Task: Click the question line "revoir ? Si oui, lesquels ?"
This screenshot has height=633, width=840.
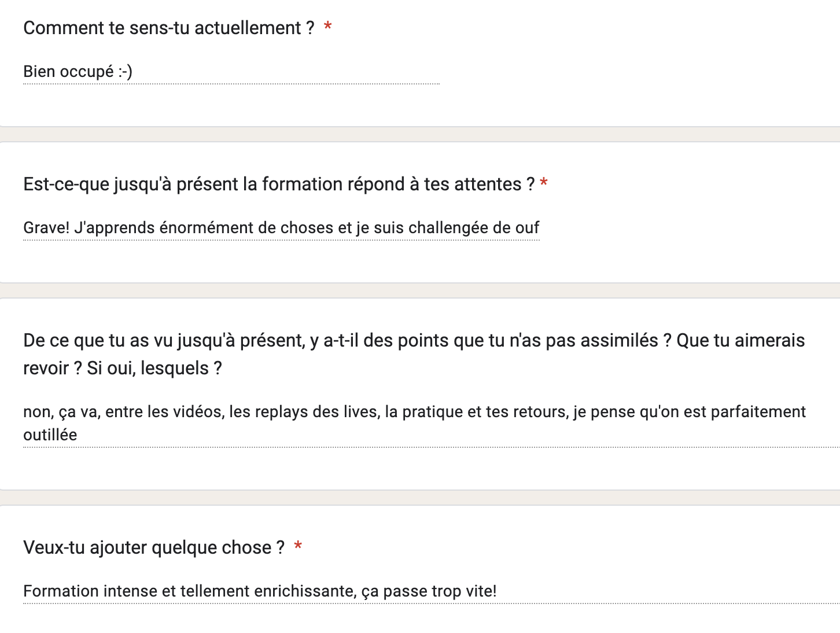Action: click(x=123, y=368)
